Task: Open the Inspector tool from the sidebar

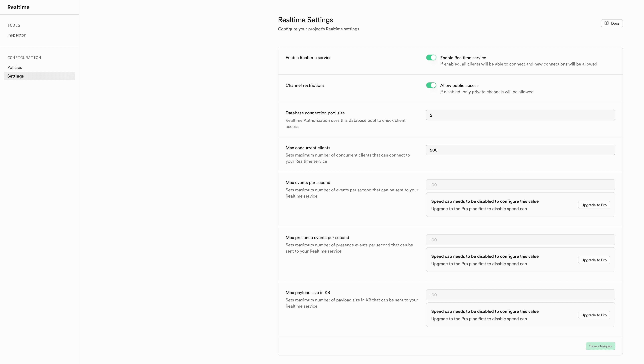Action: [x=16, y=35]
